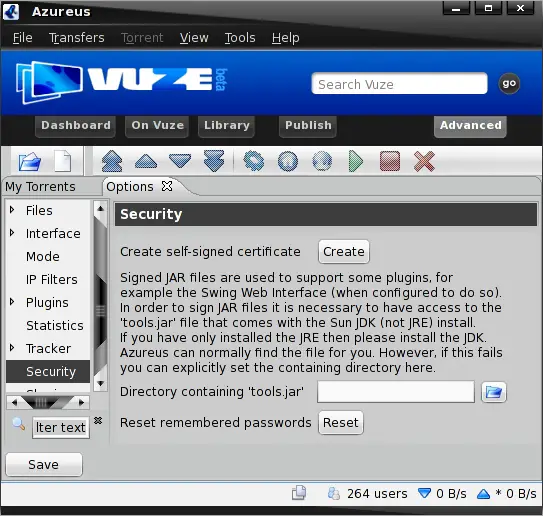Click the upload speed up-arrow icon

tap(483, 493)
